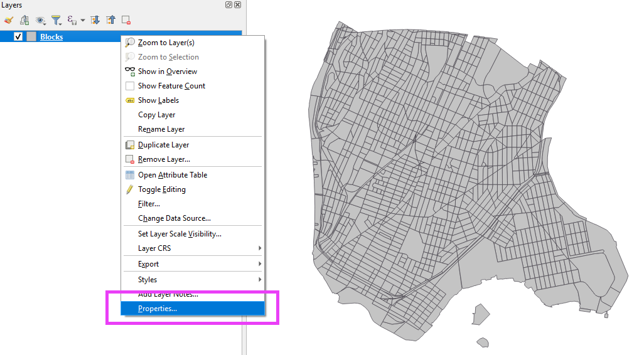The height and width of the screenshot is (355, 644).
Task: Click the Blocks layer gray symbol swatch
Action: (x=31, y=36)
